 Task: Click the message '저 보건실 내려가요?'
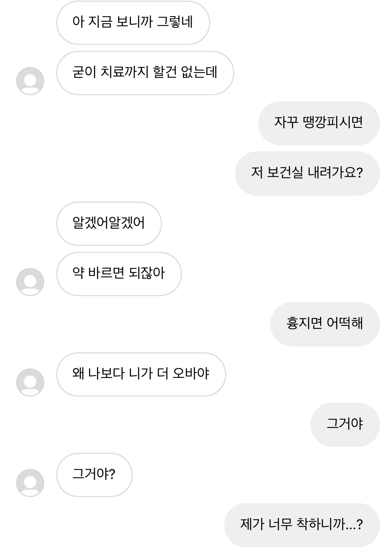(307, 173)
